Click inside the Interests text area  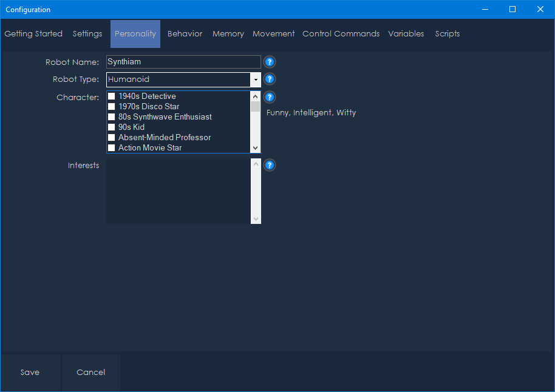coord(178,191)
